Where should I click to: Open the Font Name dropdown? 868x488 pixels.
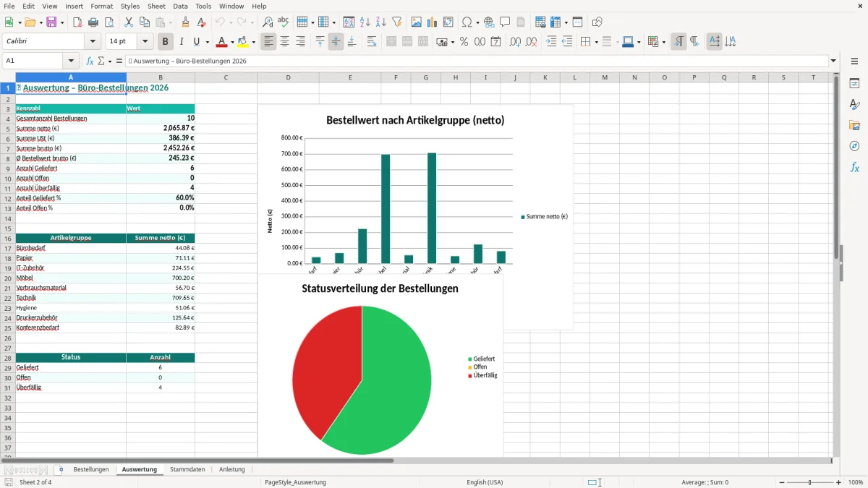click(x=92, y=42)
